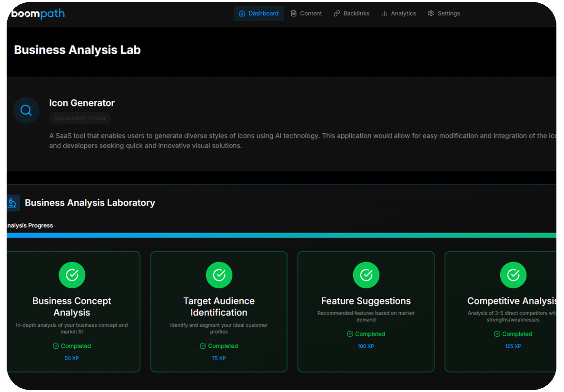This screenshot has height=392, width=564.
Task: Click the microscope icon by Business Analysis Laboratory
Action: click(12, 203)
